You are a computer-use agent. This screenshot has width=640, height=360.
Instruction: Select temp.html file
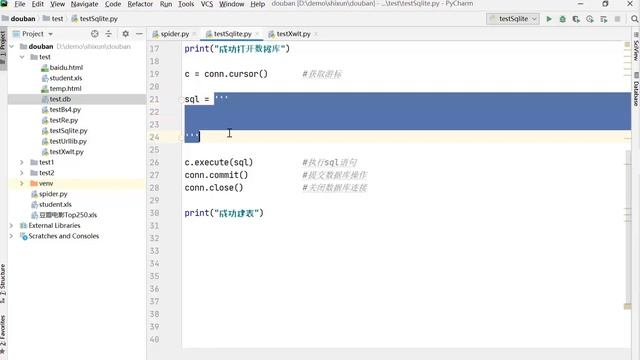click(x=65, y=89)
